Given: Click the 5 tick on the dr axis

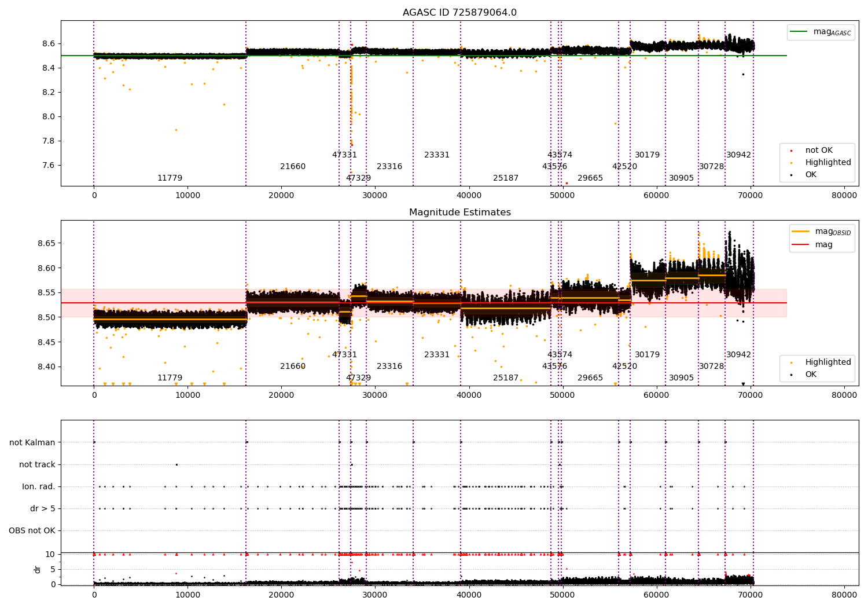Looking at the screenshot, I should [x=53, y=570].
